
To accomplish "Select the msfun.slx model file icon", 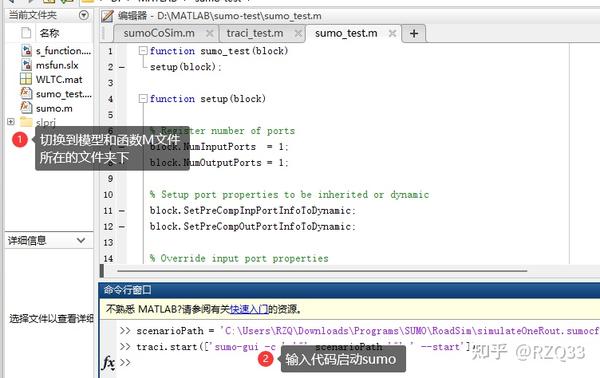I will pyautogui.click(x=26, y=65).
